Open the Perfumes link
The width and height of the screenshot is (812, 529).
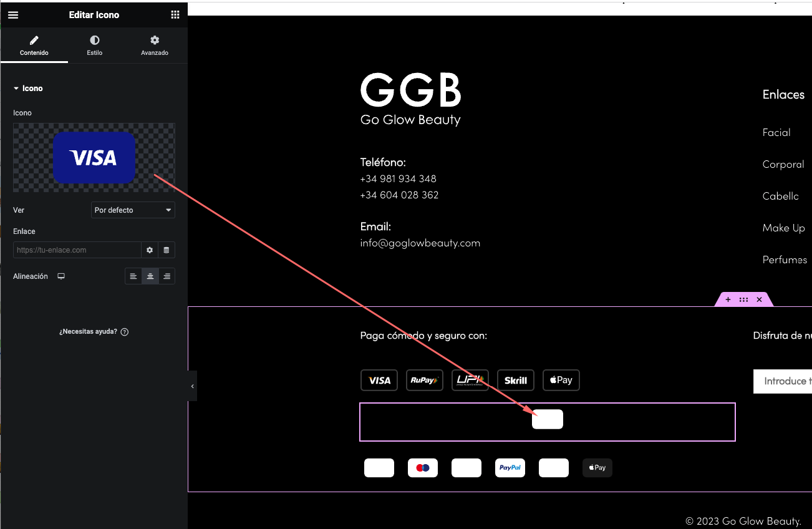(x=785, y=260)
